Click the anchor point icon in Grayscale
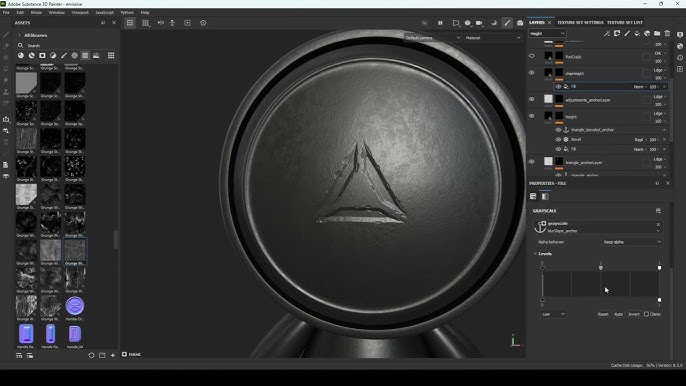Viewport: 686px width, 386px height. (x=540, y=227)
